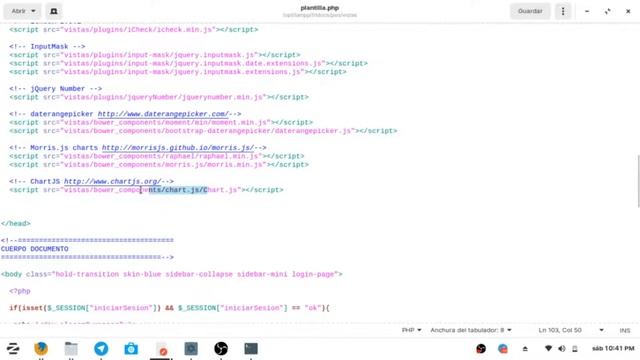Click the closing </head> tag

point(16,223)
